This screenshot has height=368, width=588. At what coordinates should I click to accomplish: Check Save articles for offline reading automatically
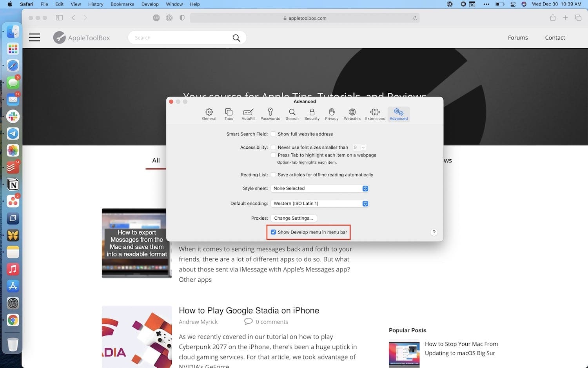pyautogui.click(x=273, y=175)
